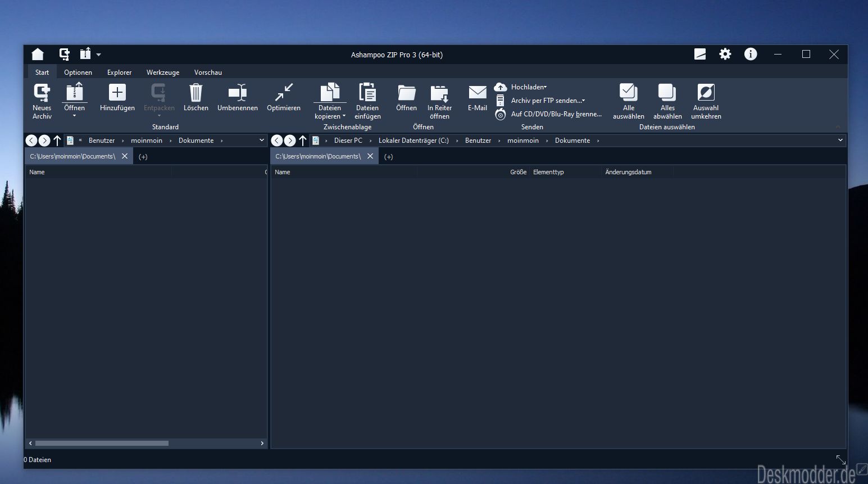The width and height of the screenshot is (868, 484).
Task: Open the Hochladen upload dropdown
Action: point(521,87)
